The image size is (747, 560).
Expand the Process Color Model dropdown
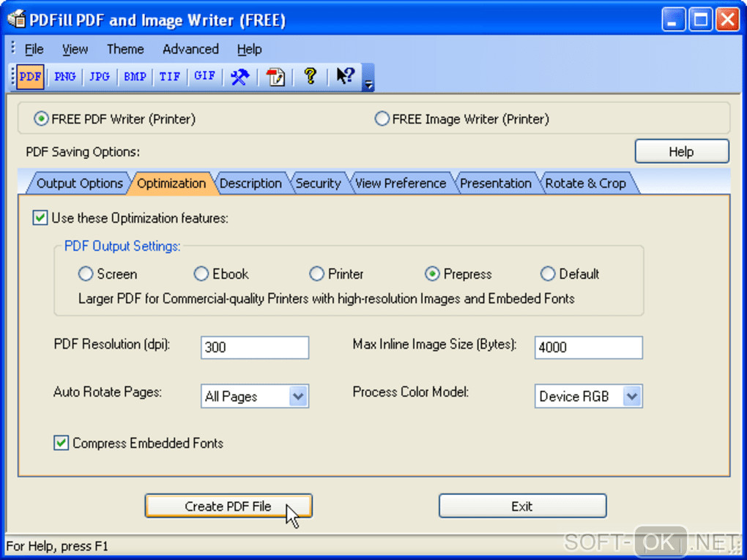click(632, 396)
